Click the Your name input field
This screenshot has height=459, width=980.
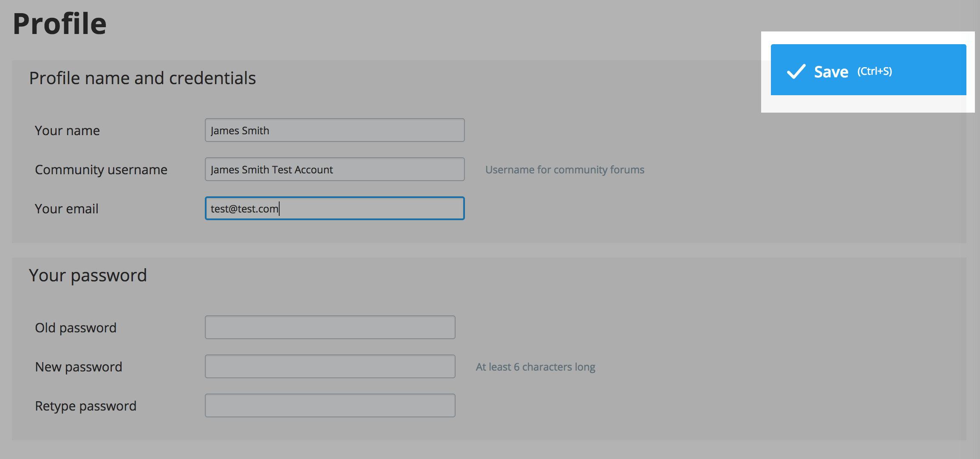tap(334, 130)
